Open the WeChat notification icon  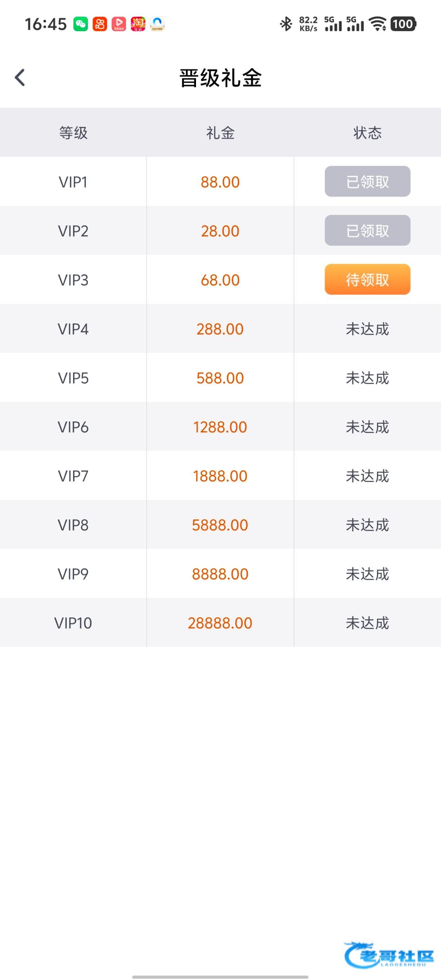pyautogui.click(x=80, y=24)
